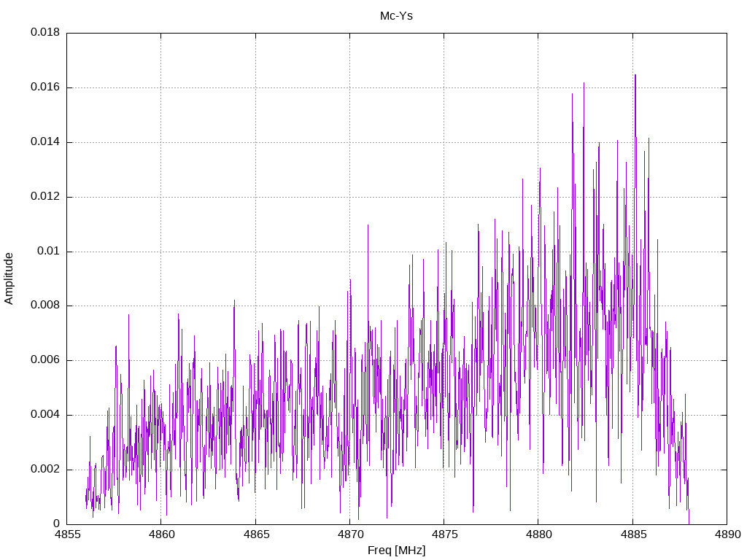Click the x-axis tick label 4870
This screenshot has height=560, width=747.
click(350, 534)
